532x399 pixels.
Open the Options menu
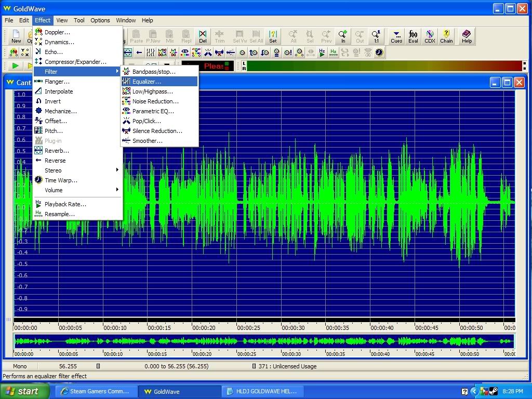tap(100, 20)
